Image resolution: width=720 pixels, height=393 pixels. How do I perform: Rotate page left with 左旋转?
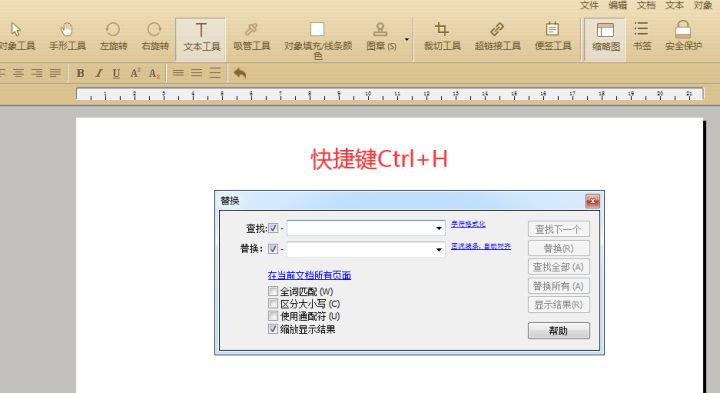[113, 37]
